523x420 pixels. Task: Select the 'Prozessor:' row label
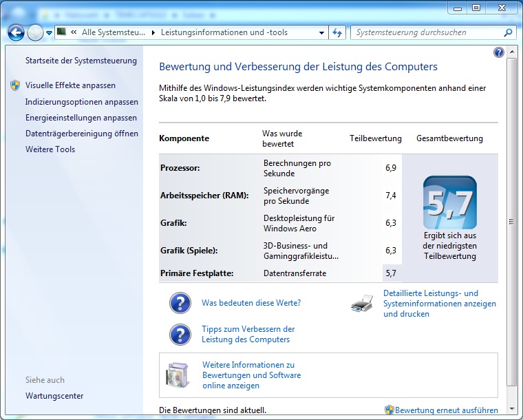click(x=180, y=168)
